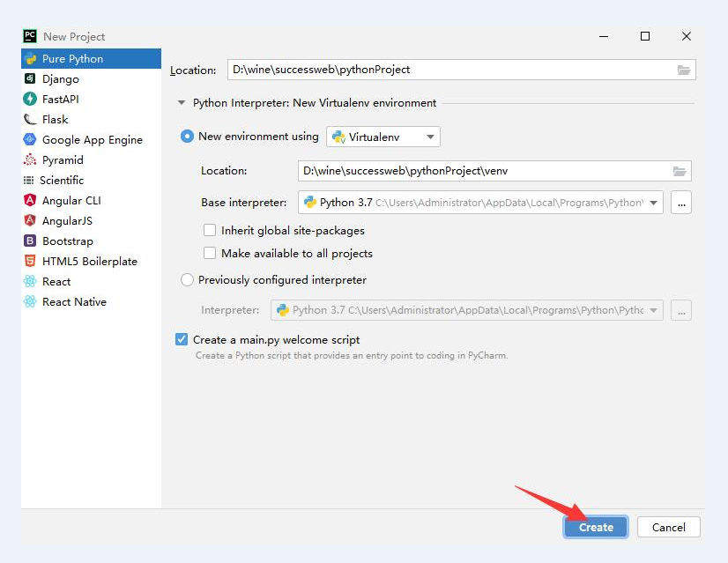Viewport: 728px width, 563px height.
Task: Choose the Django project icon
Action: tap(30, 78)
